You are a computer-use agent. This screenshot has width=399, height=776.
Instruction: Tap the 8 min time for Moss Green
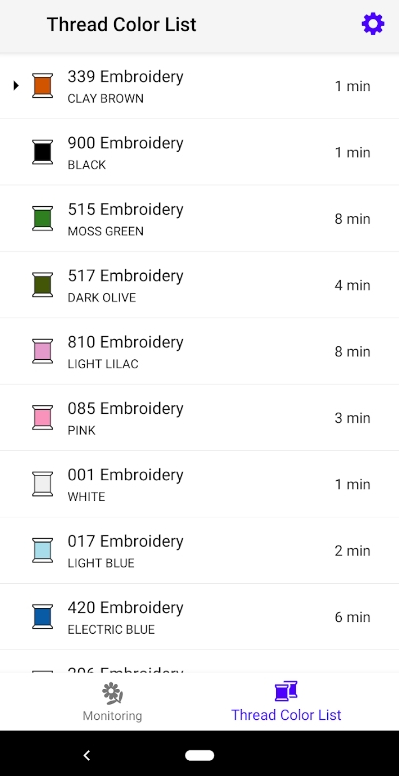click(x=352, y=219)
